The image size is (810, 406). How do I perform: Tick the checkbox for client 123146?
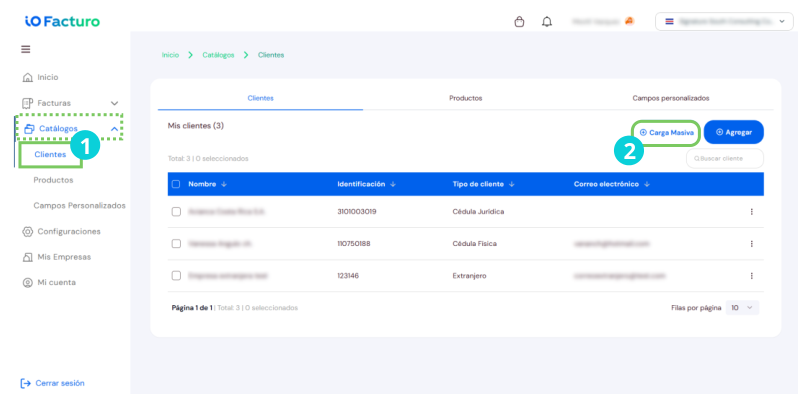176,275
